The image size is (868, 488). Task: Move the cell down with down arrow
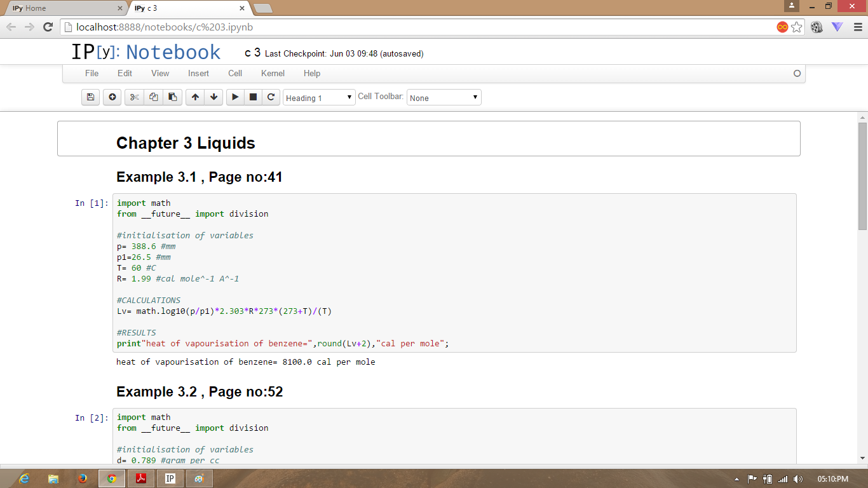click(214, 97)
